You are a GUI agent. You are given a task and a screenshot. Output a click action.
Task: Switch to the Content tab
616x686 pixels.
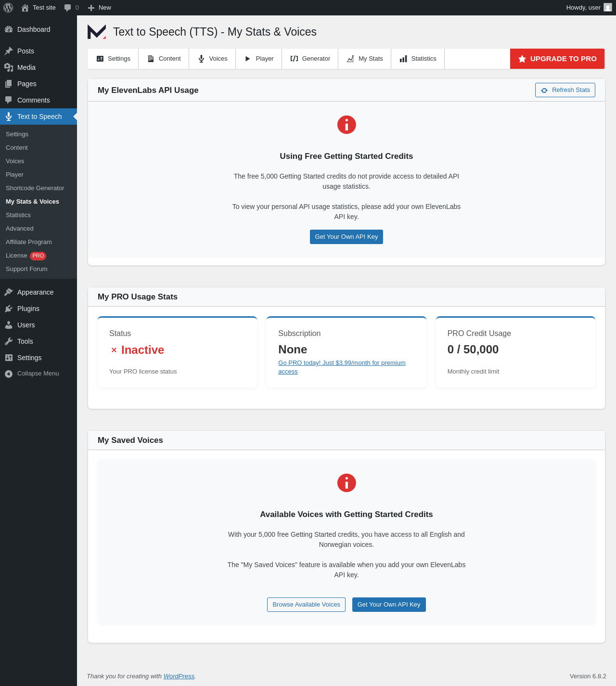coord(164,59)
